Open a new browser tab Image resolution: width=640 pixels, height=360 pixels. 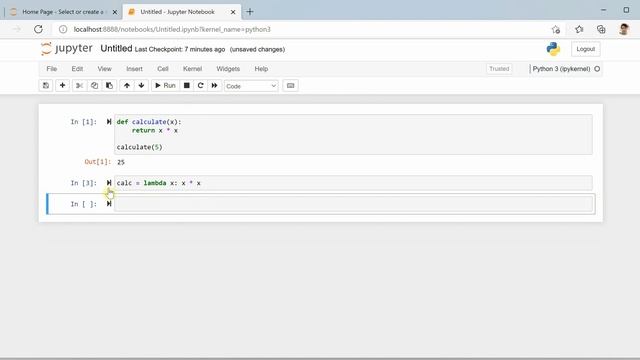click(250, 12)
